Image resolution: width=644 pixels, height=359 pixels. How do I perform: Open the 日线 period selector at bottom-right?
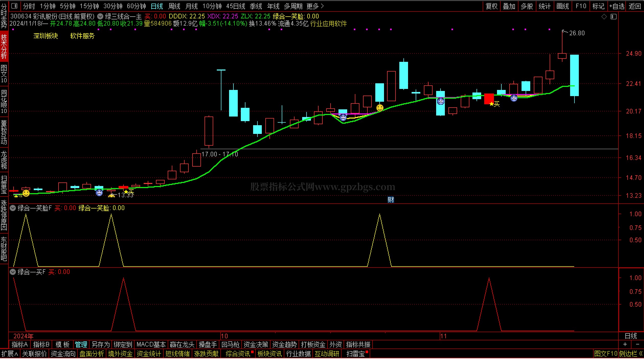tap(631, 336)
